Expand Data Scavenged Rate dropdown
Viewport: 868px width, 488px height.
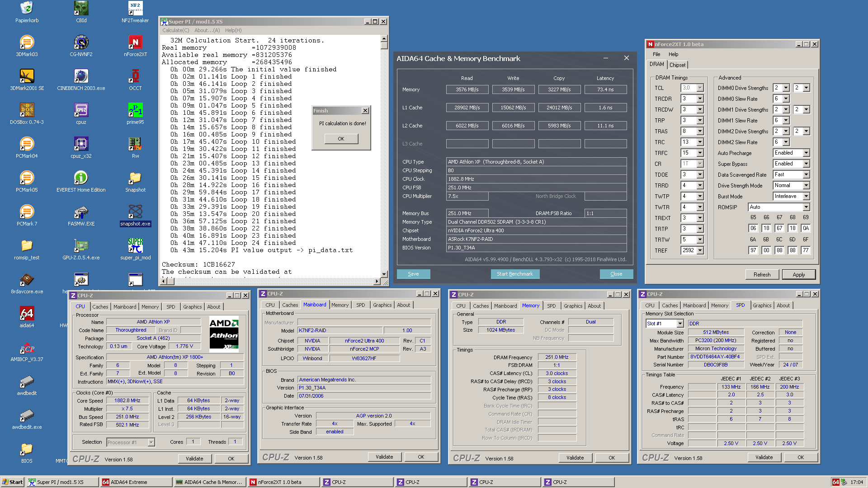click(806, 174)
